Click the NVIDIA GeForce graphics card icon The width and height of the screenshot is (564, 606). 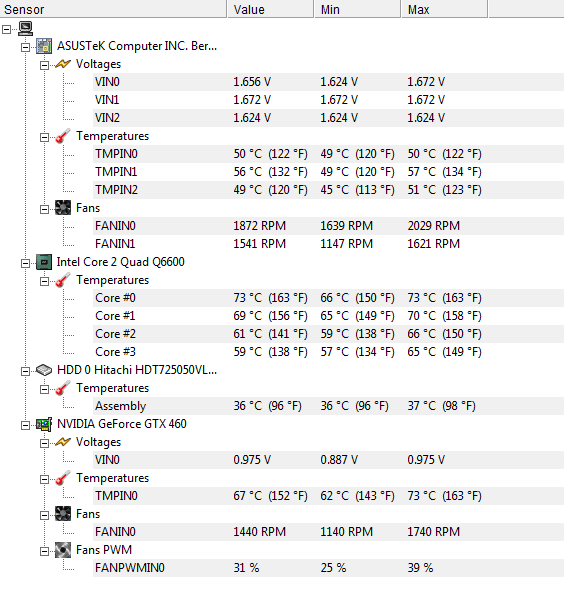click(44, 424)
